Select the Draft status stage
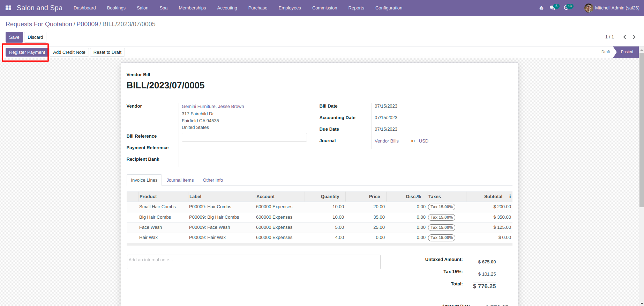 point(606,52)
